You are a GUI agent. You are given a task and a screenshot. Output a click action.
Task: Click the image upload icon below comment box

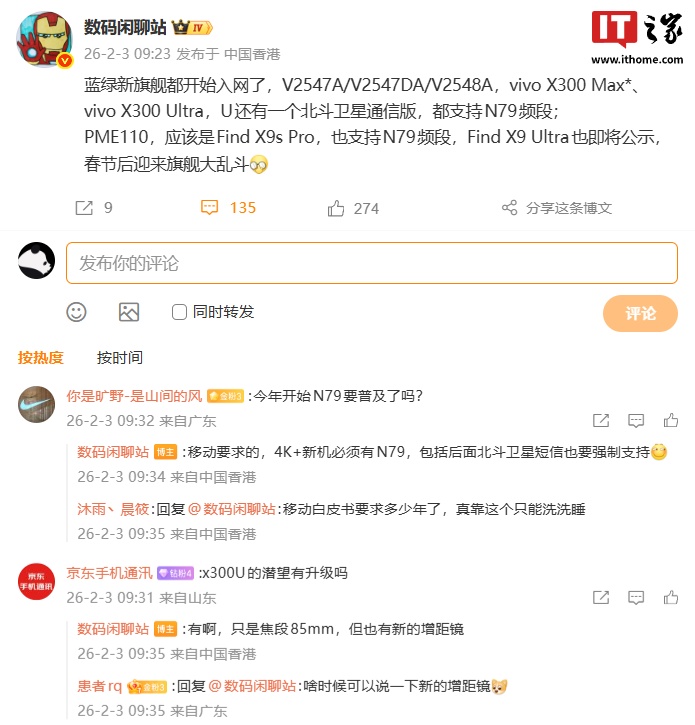129,312
